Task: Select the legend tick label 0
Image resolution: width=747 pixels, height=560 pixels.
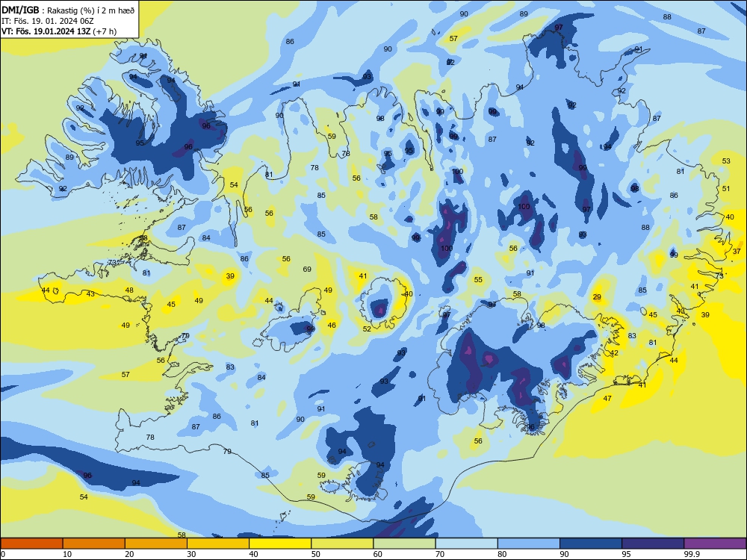Action: (4, 554)
